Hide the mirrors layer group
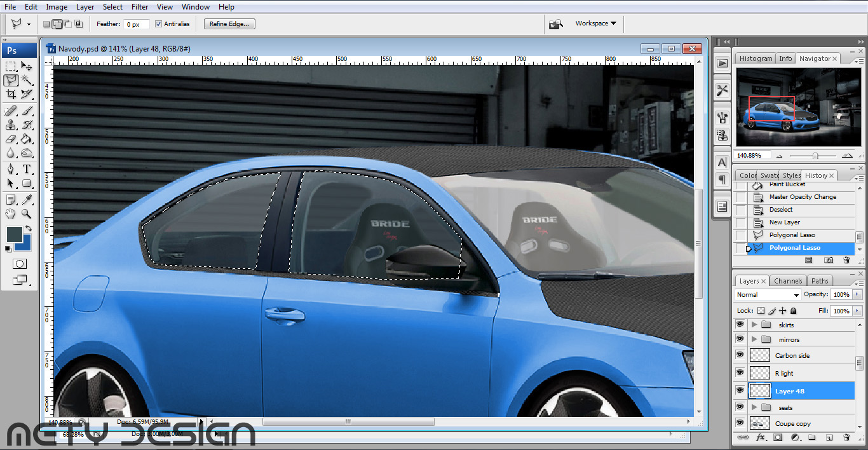Viewport: 868px width, 450px height. coord(740,339)
